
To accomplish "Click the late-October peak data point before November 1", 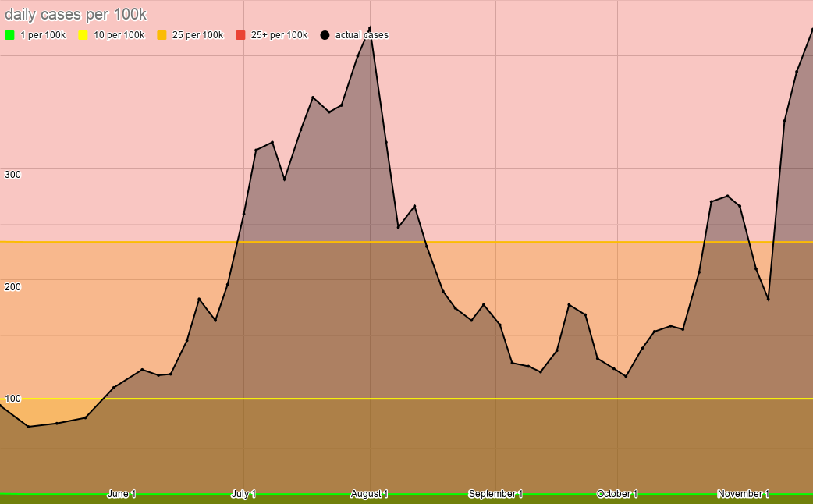I will [727, 196].
